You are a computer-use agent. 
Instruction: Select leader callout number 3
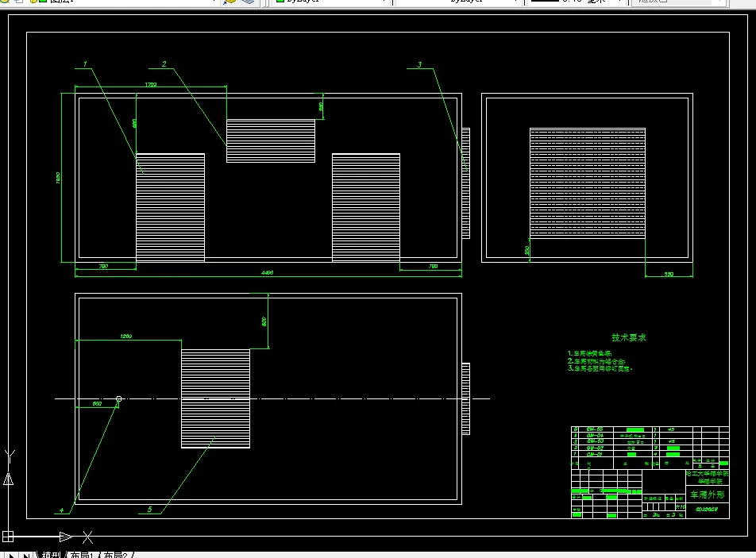coord(419,64)
